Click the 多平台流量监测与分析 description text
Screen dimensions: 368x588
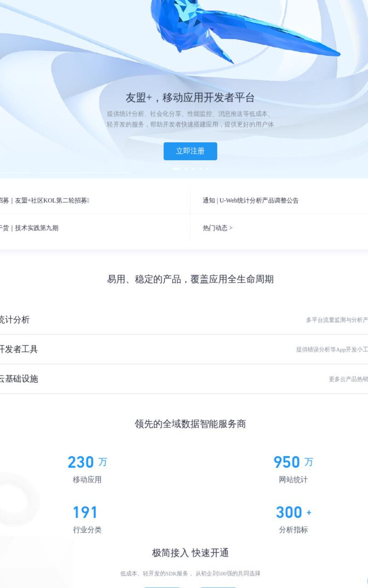[337, 320]
